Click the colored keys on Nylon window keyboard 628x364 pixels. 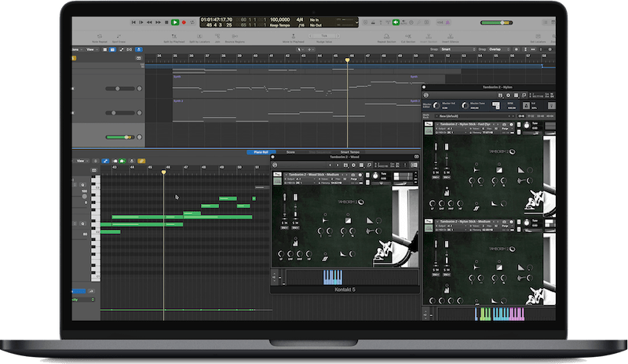point(499,315)
